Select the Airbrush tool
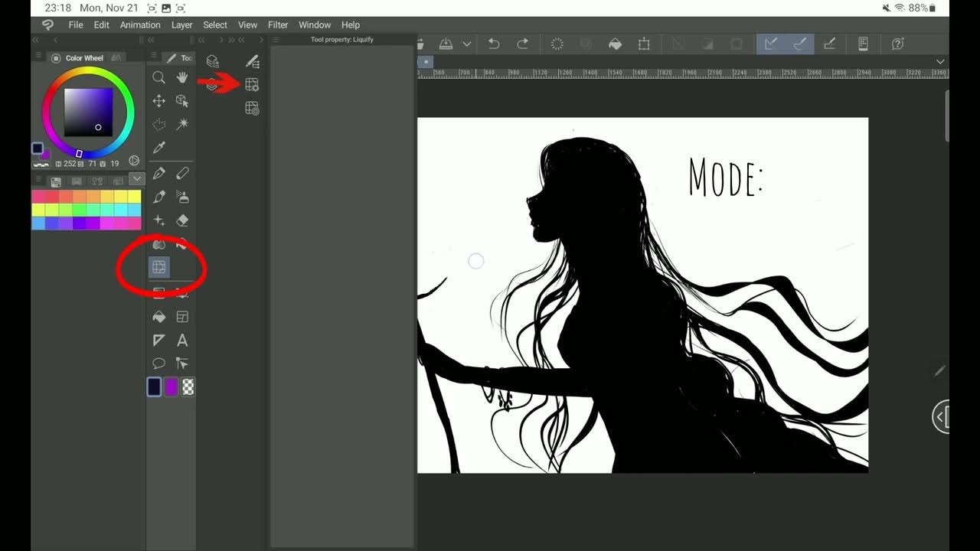The width and height of the screenshot is (980, 551). point(182,197)
